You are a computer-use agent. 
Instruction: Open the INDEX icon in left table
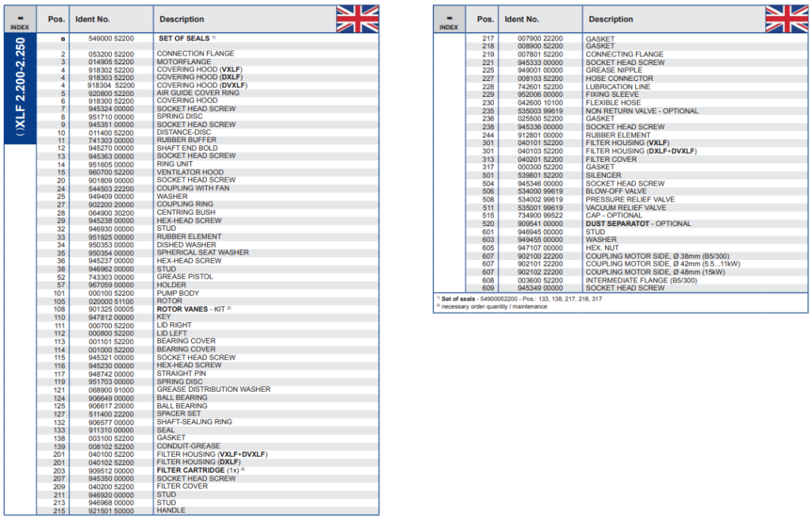[x=20, y=20]
